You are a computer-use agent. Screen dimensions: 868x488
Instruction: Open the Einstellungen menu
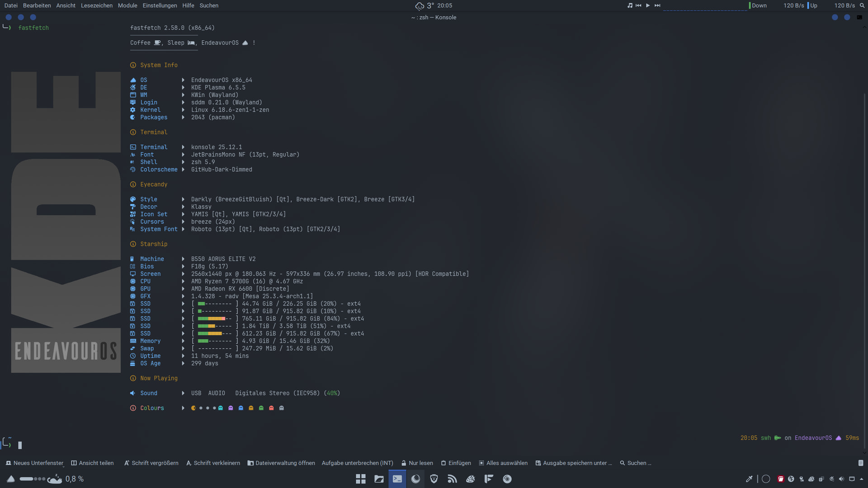point(160,5)
